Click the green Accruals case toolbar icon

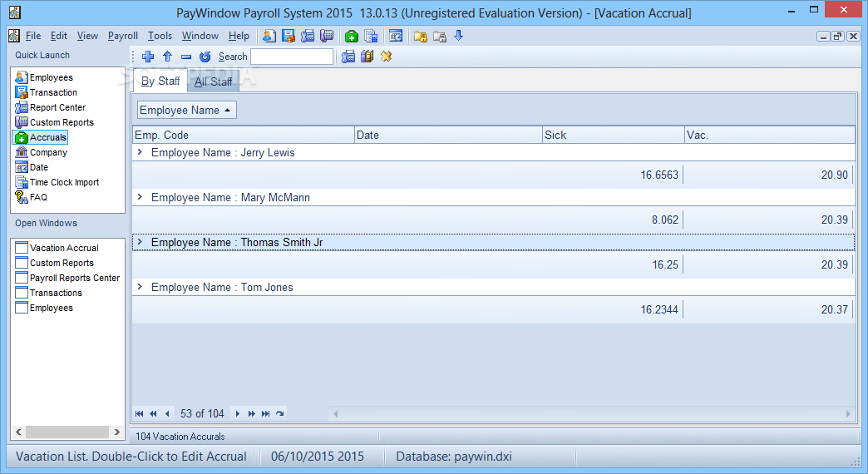coord(352,37)
